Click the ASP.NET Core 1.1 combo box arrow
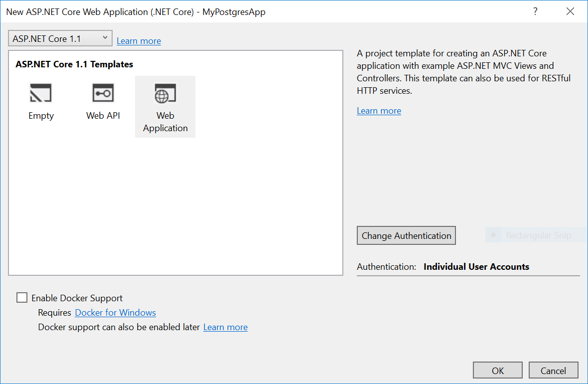 (104, 38)
